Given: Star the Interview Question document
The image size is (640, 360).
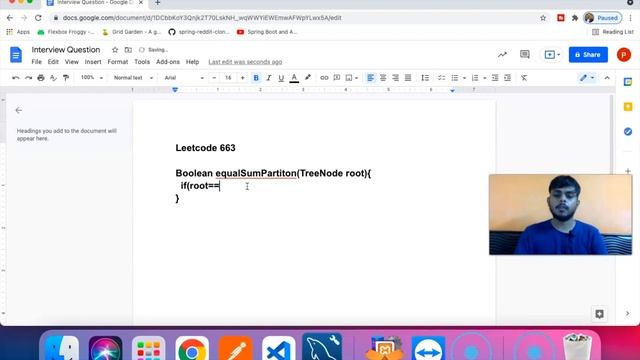Looking at the screenshot, I should pyautogui.click(x=115, y=50).
